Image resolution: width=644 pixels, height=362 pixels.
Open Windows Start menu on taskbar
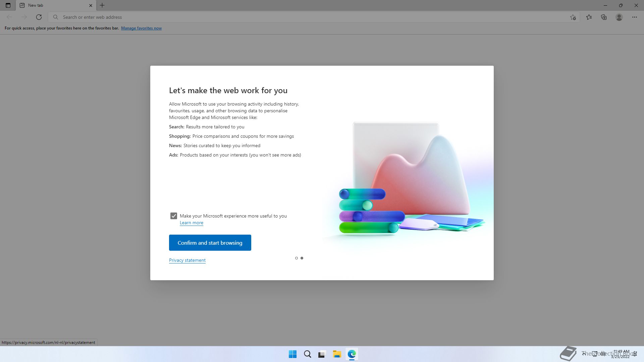coord(292,354)
